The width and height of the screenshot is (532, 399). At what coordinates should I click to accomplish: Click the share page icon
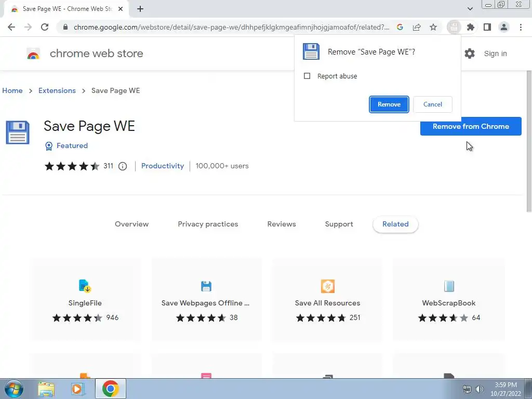tap(417, 27)
